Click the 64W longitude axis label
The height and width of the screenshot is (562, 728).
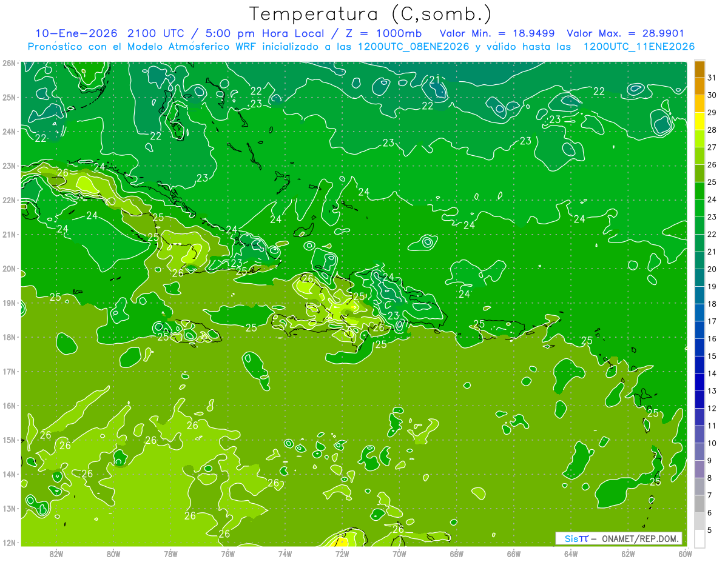(571, 554)
